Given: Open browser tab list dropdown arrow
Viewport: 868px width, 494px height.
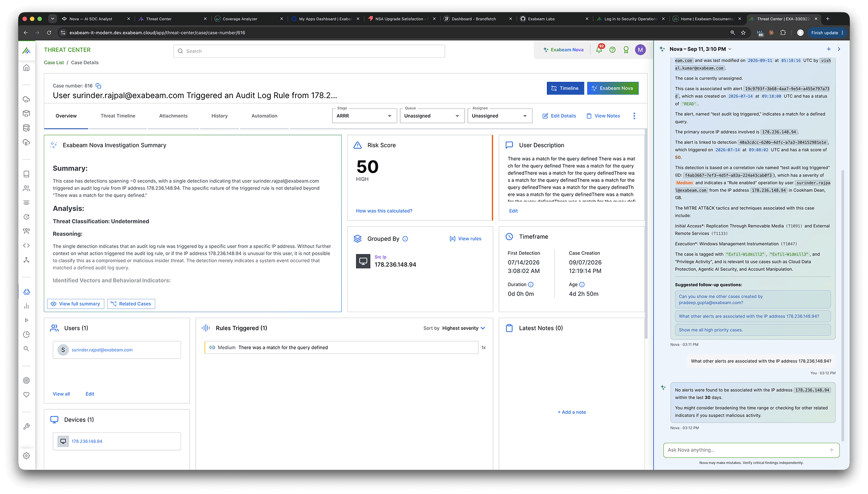Looking at the screenshot, I should (x=53, y=19).
